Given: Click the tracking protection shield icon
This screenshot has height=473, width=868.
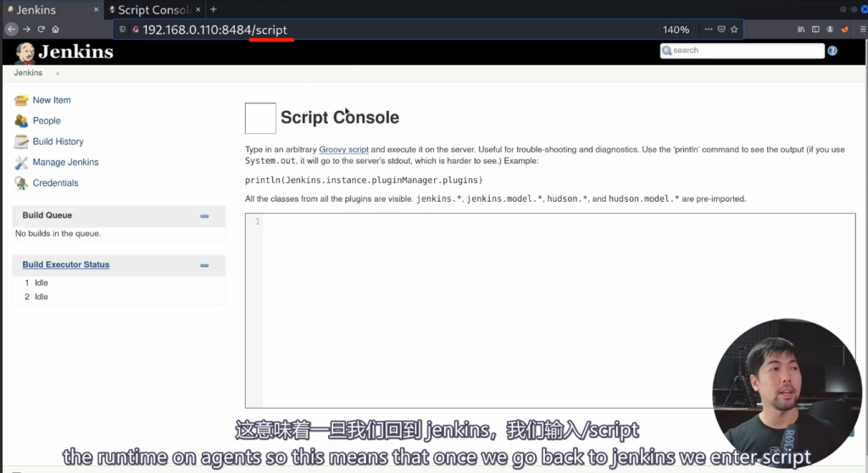Looking at the screenshot, I should [x=122, y=30].
